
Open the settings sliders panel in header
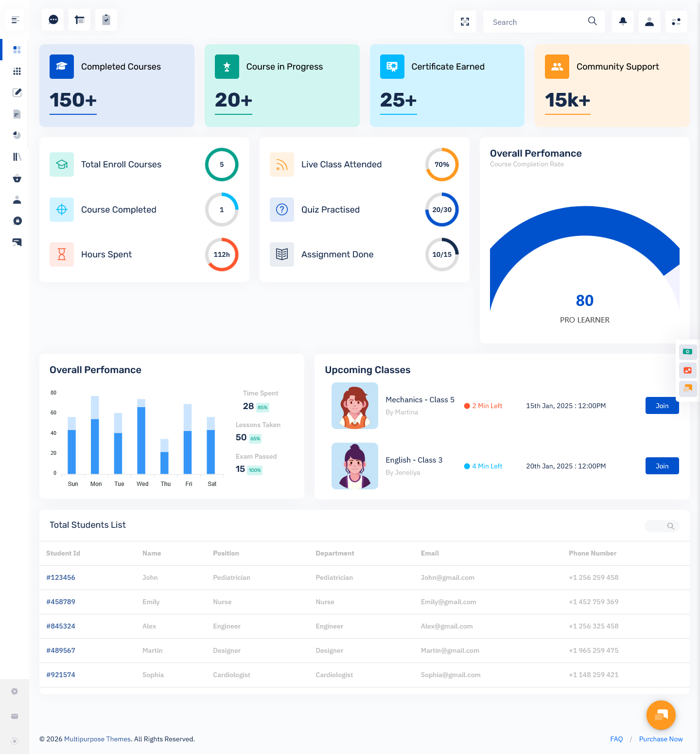click(x=676, y=22)
